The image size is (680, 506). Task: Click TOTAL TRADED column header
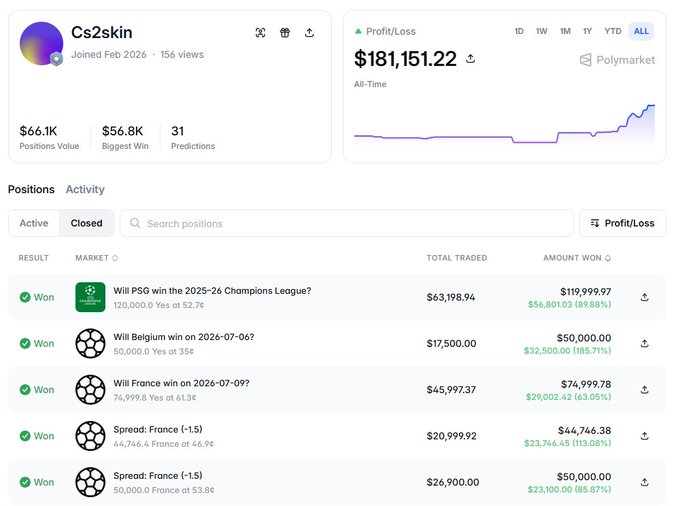(x=457, y=258)
